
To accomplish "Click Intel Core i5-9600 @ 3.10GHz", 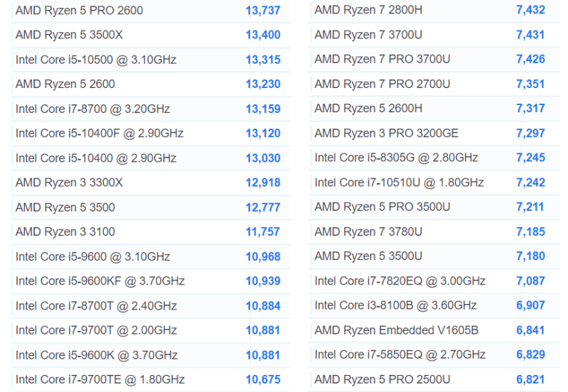I will click(93, 256).
